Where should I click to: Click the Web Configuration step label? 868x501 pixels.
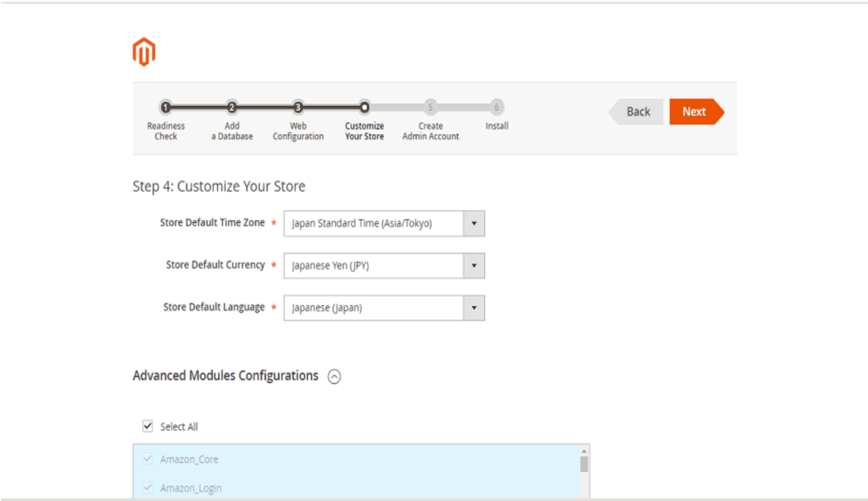(x=298, y=131)
